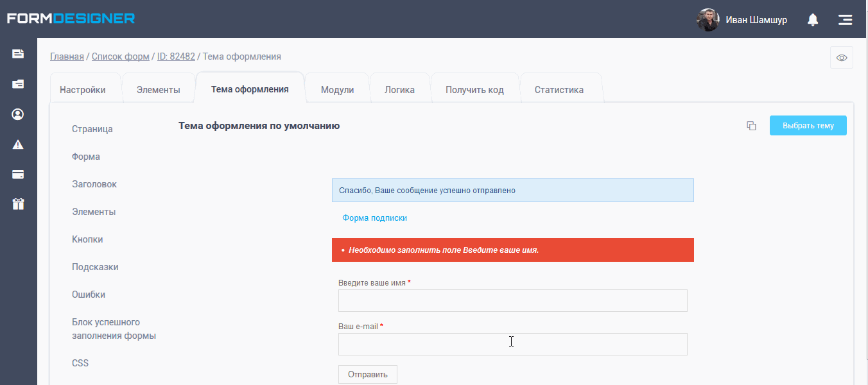Click inside the Ваш e-mail input field

pos(512,344)
